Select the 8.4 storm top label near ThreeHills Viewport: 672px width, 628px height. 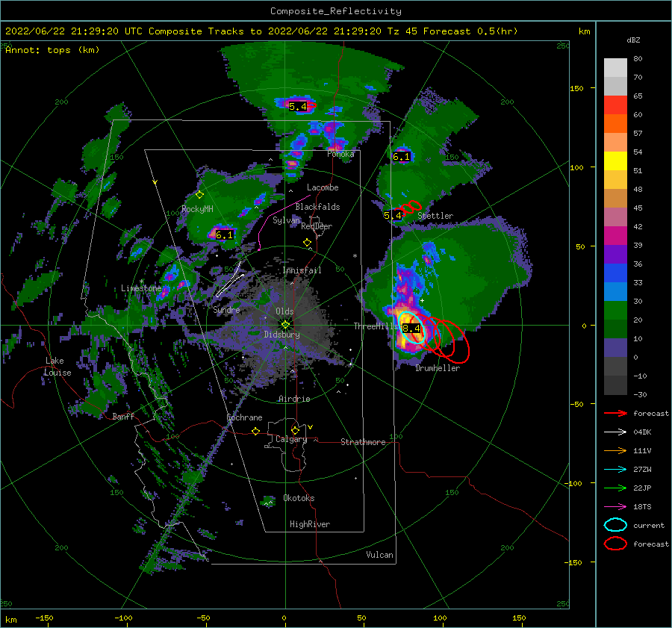click(x=411, y=329)
